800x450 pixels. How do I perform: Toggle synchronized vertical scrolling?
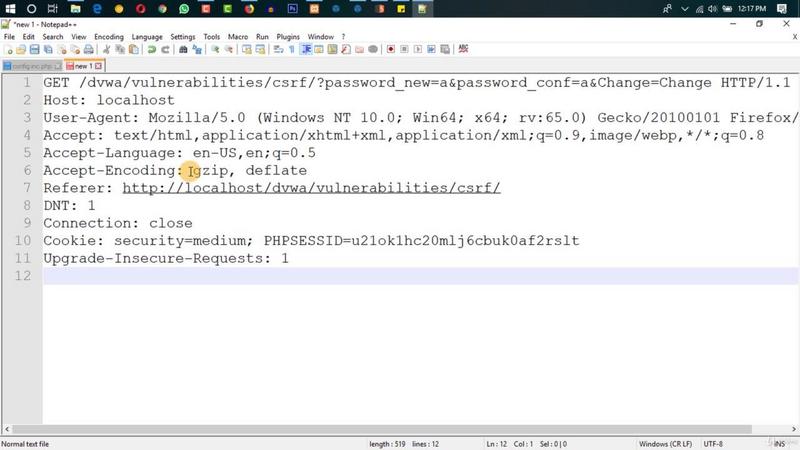(247, 49)
